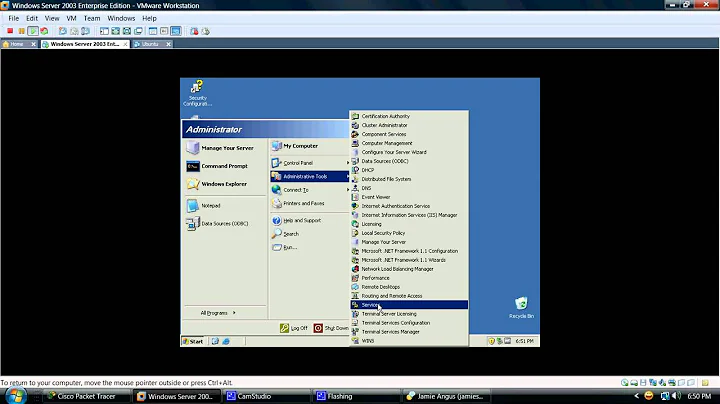This screenshot has height=404, width=720.
Task: Click the Shut Down button
Action: [x=331, y=328]
